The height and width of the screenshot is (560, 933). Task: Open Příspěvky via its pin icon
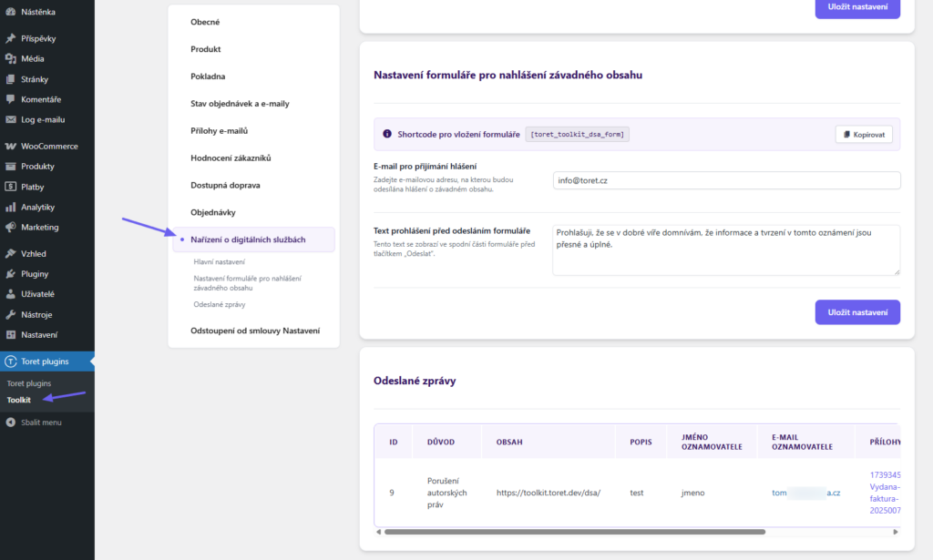tap(10, 38)
